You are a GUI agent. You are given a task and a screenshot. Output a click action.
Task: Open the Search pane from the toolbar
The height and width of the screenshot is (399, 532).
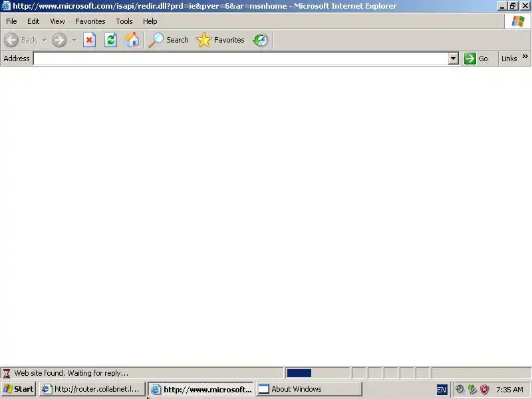click(168, 40)
